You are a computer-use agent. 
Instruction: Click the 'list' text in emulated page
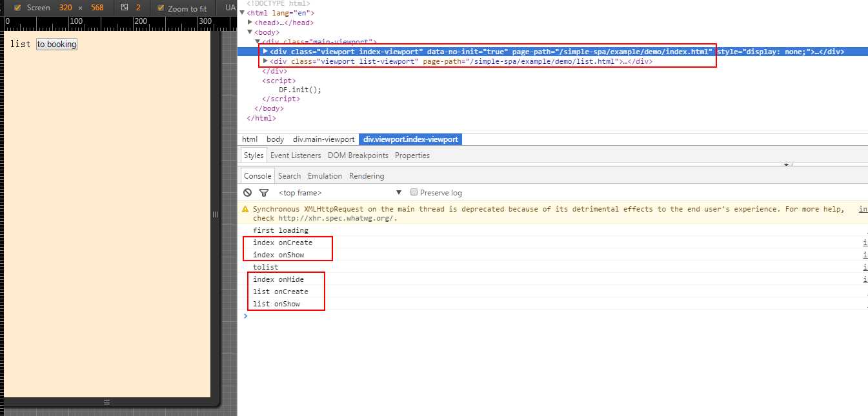click(20, 44)
